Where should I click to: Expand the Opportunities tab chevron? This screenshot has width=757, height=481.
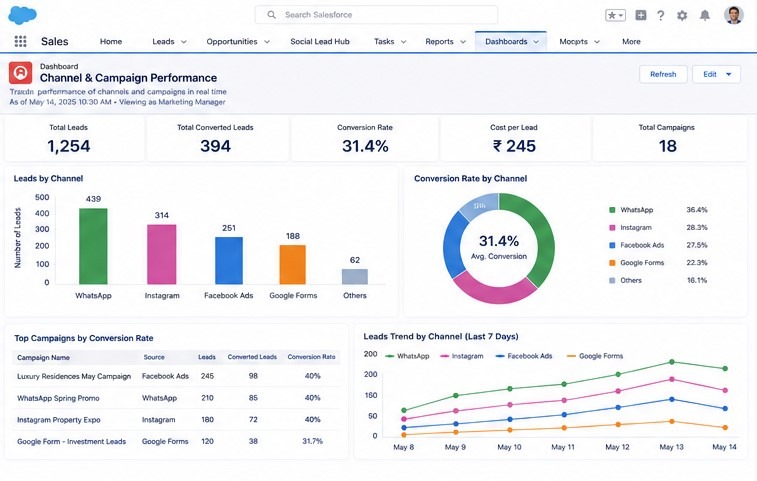[266, 42]
